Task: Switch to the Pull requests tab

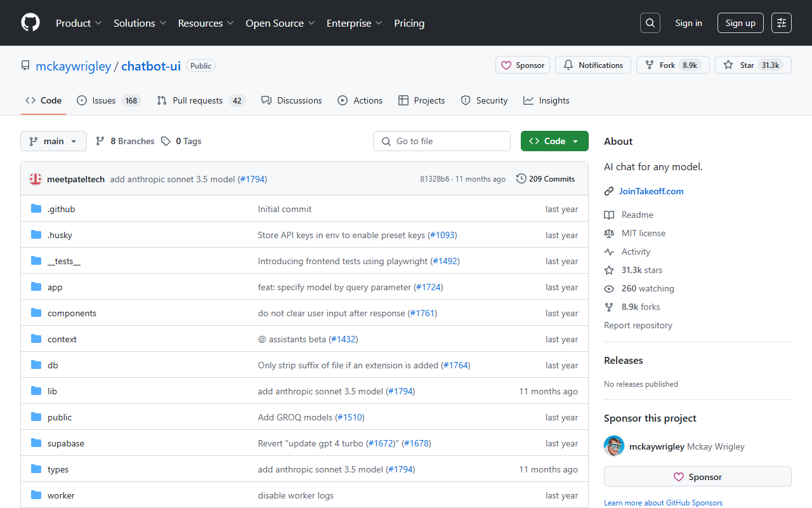Action: click(200, 100)
